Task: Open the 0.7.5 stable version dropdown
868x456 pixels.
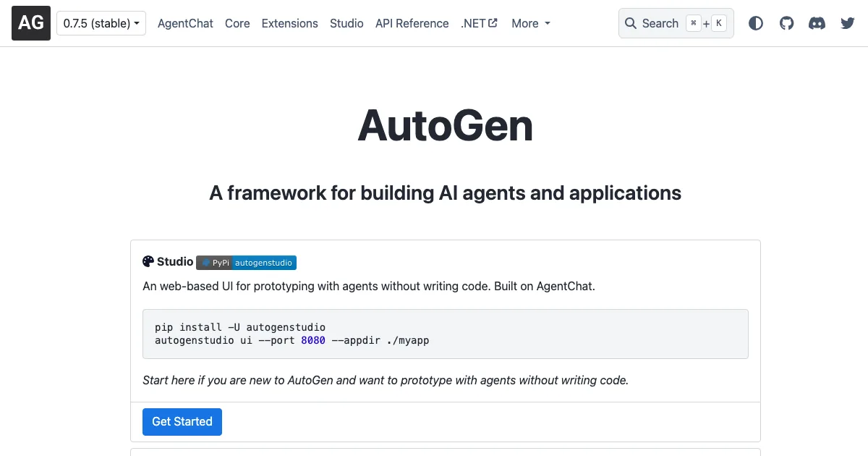Action: click(x=101, y=22)
